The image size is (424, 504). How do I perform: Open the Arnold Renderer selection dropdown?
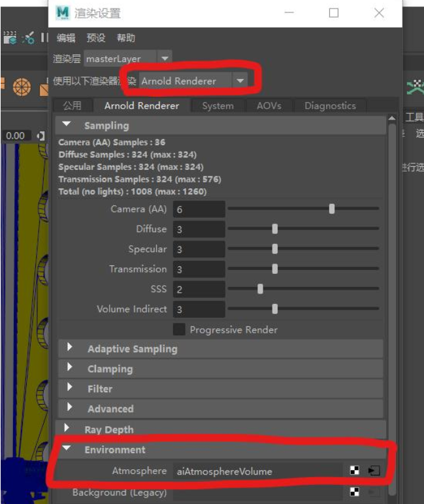coord(240,81)
